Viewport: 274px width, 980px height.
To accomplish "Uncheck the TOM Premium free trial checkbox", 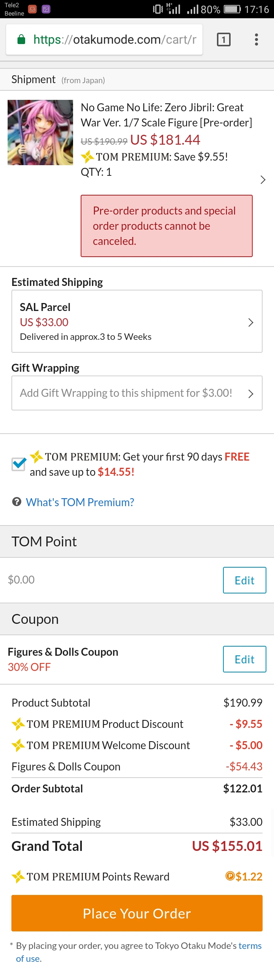I will coord(19,464).
